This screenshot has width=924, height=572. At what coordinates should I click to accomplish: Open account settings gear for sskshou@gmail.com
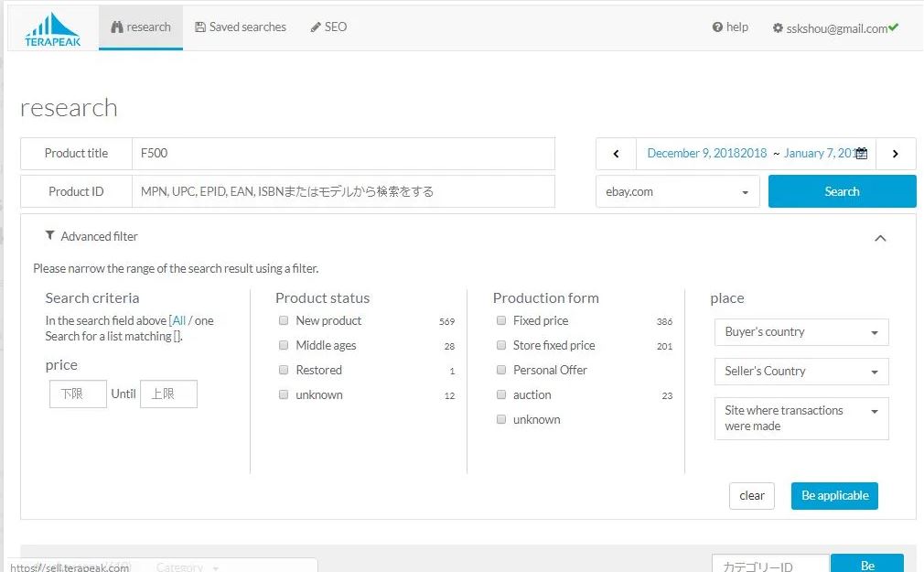click(778, 28)
